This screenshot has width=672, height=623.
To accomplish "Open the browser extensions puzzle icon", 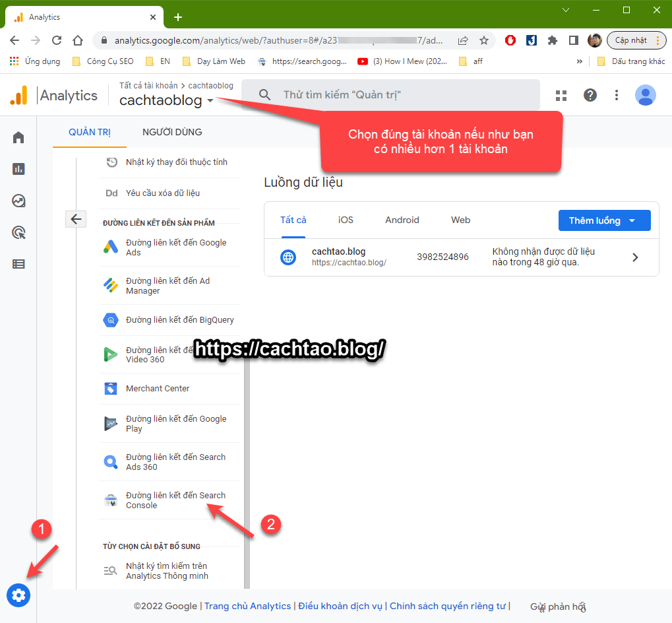I will tap(553, 40).
